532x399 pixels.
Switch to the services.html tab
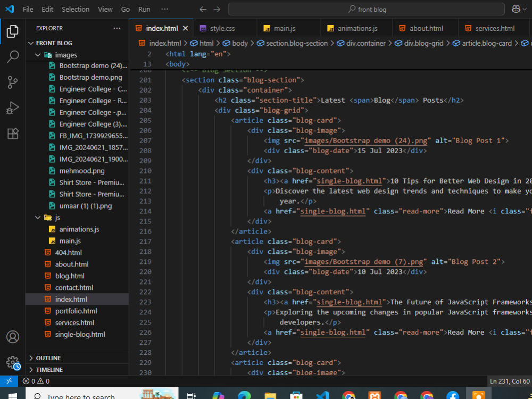(x=494, y=29)
